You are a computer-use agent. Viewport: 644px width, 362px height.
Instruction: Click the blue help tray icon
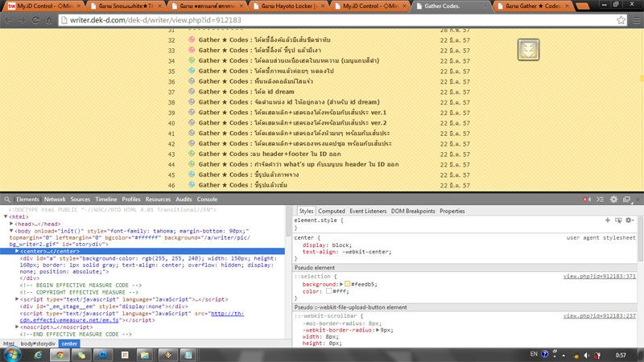click(x=545, y=354)
